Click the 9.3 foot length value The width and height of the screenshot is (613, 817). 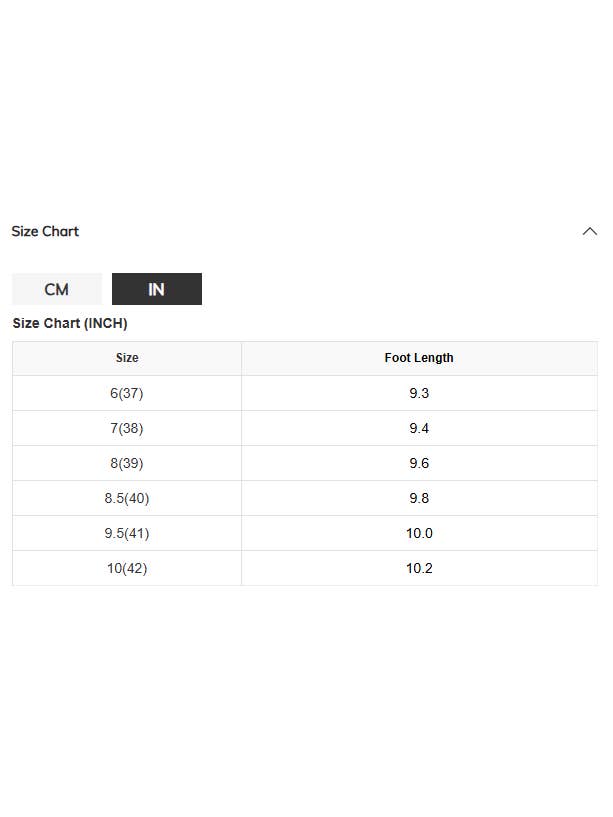coord(419,393)
